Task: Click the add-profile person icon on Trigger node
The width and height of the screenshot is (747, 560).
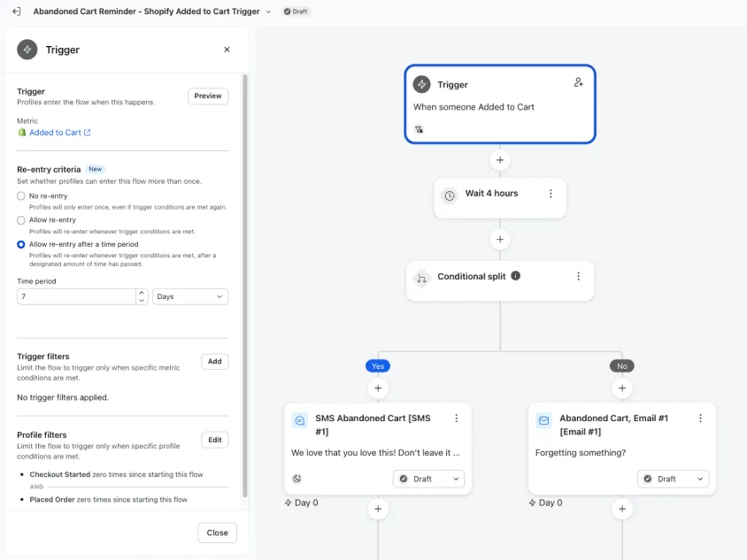Action: click(578, 82)
